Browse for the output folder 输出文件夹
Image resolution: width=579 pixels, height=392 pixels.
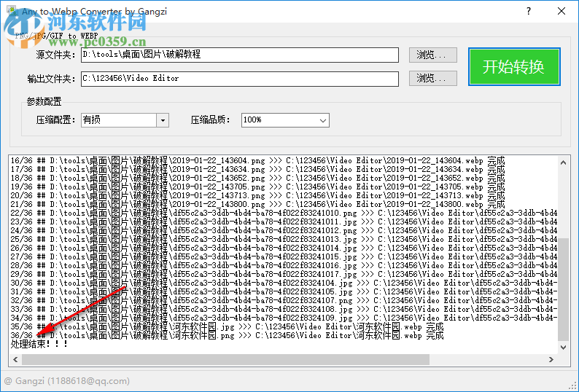[432, 78]
